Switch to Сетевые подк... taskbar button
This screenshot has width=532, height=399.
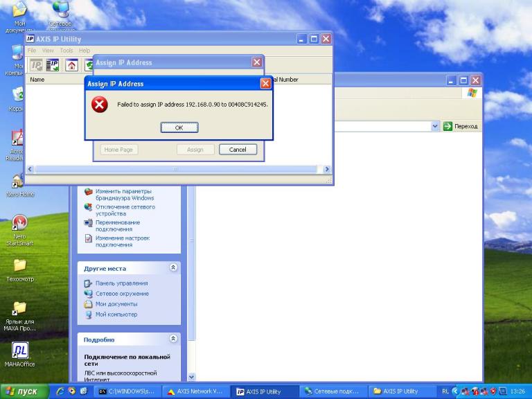coord(333,391)
